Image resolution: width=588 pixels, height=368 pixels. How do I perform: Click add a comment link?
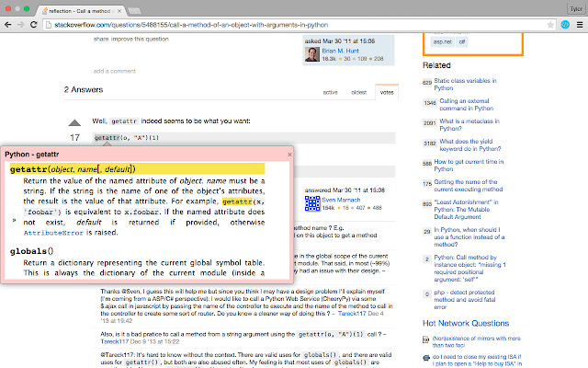tap(115, 71)
